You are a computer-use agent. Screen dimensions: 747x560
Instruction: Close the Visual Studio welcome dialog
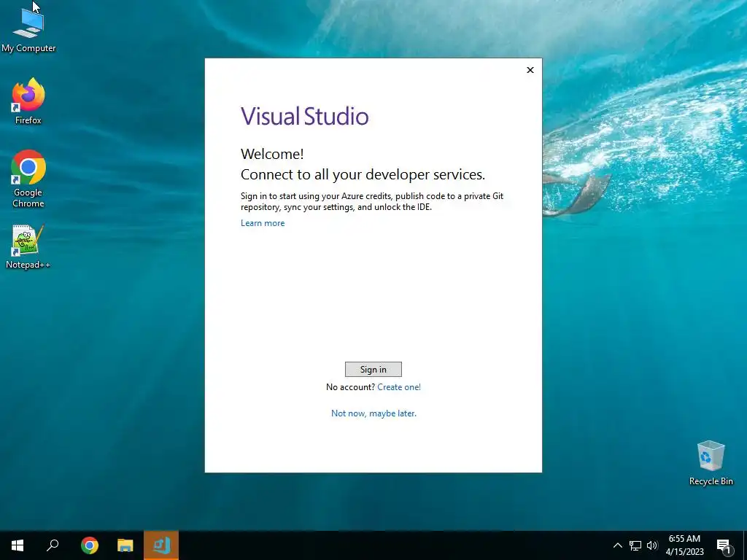coord(530,70)
